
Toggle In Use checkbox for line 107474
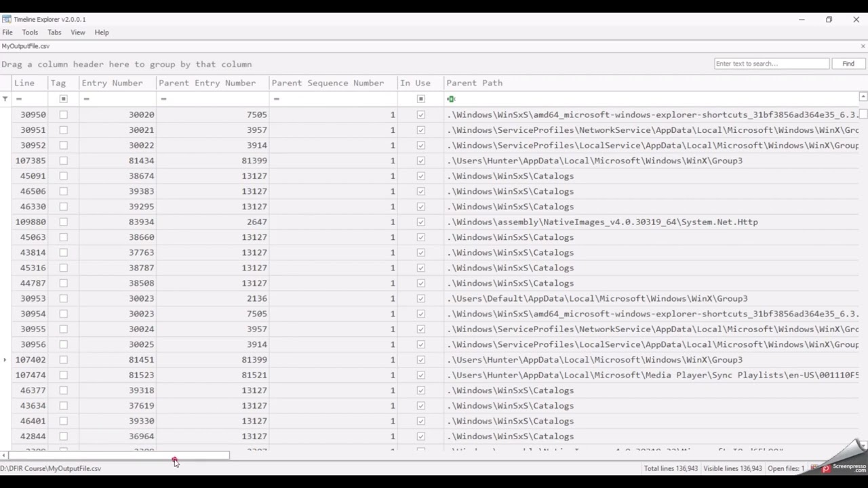coord(420,375)
